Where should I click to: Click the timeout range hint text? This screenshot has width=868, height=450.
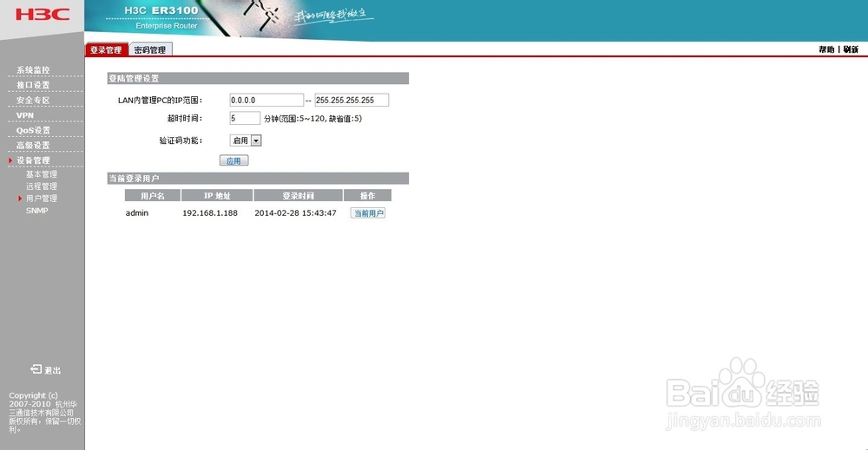(x=312, y=118)
